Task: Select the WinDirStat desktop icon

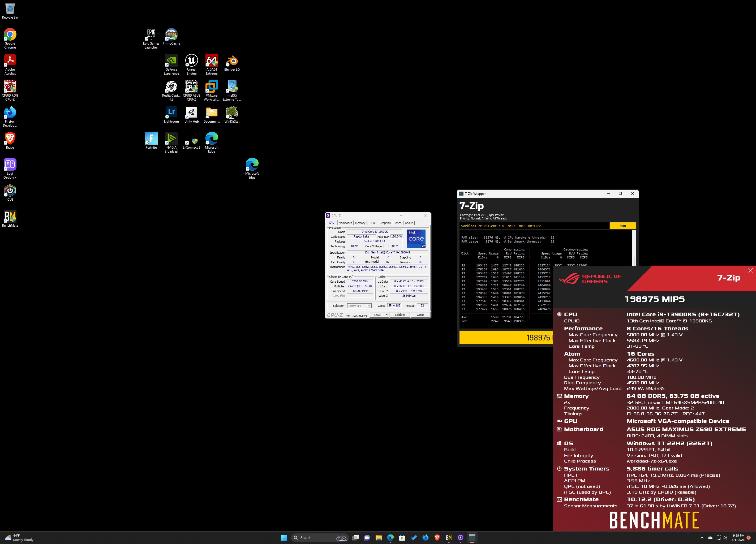Action: coord(232,115)
